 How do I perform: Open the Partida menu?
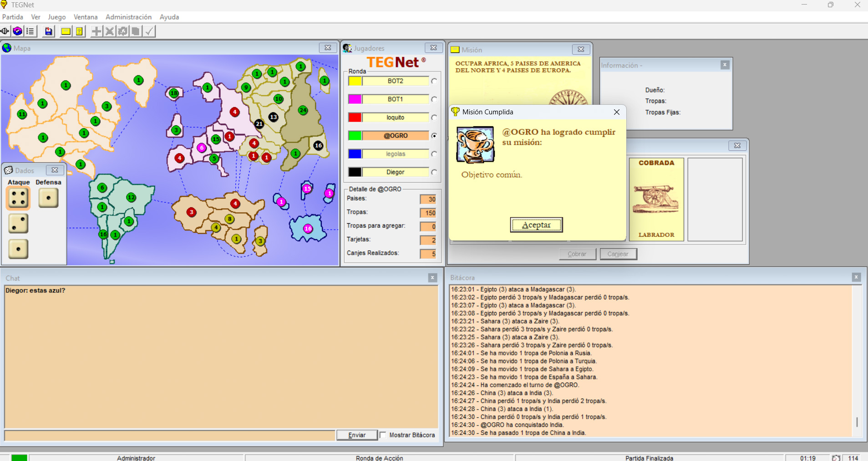[13, 17]
